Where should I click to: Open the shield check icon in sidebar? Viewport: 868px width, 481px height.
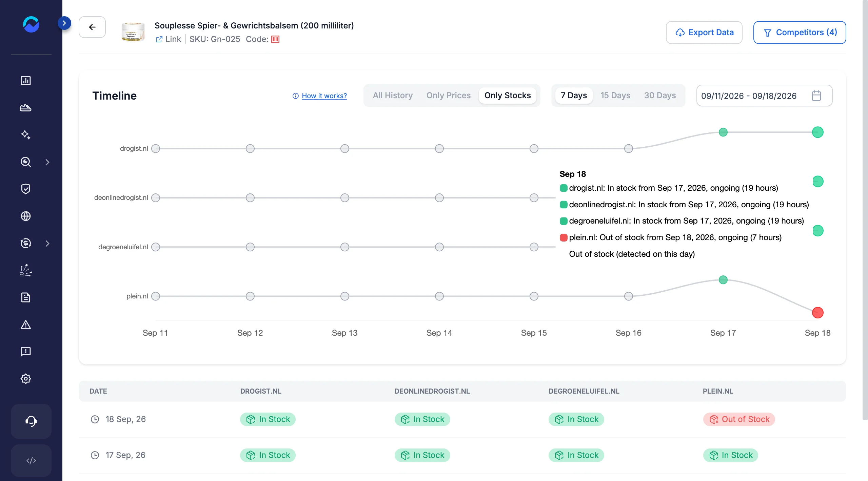[x=26, y=189]
